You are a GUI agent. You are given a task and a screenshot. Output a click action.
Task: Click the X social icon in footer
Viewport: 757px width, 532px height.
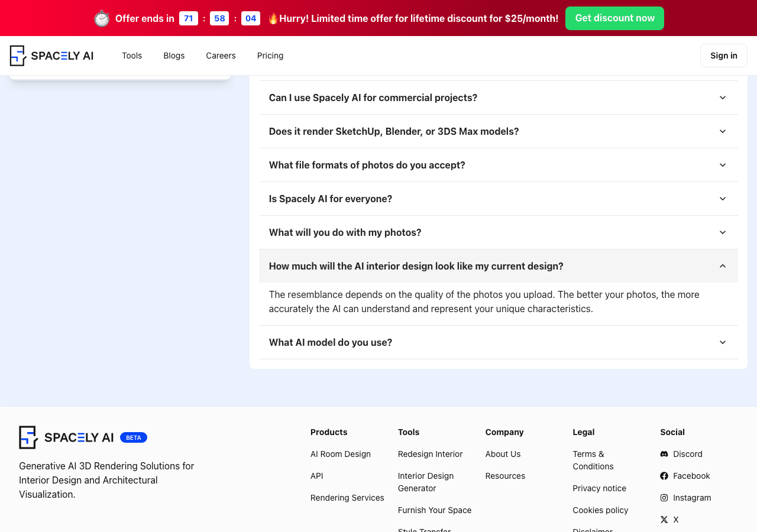click(664, 520)
